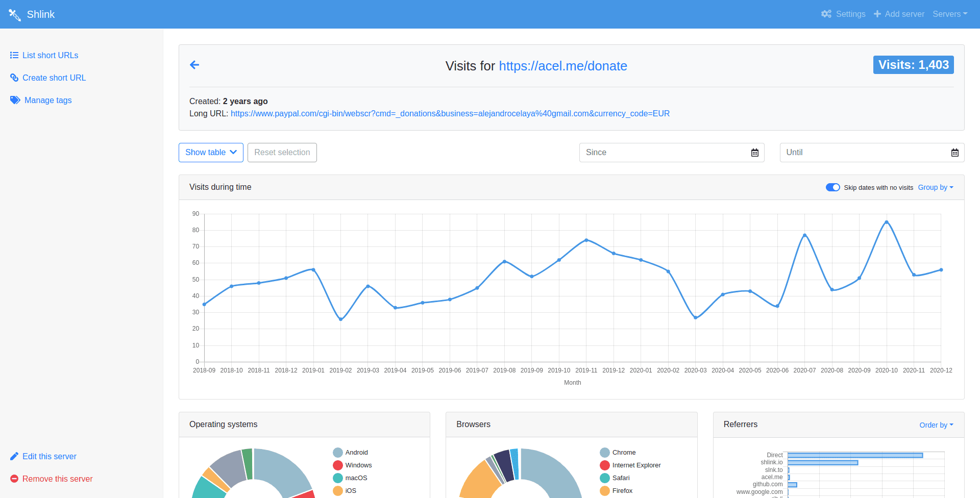The height and width of the screenshot is (498, 980).
Task: Open Settings from the top bar
Action: click(x=843, y=14)
